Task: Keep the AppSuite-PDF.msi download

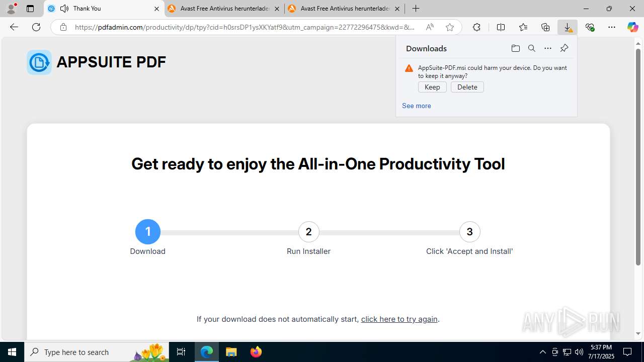Action: [x=432, y=87]
